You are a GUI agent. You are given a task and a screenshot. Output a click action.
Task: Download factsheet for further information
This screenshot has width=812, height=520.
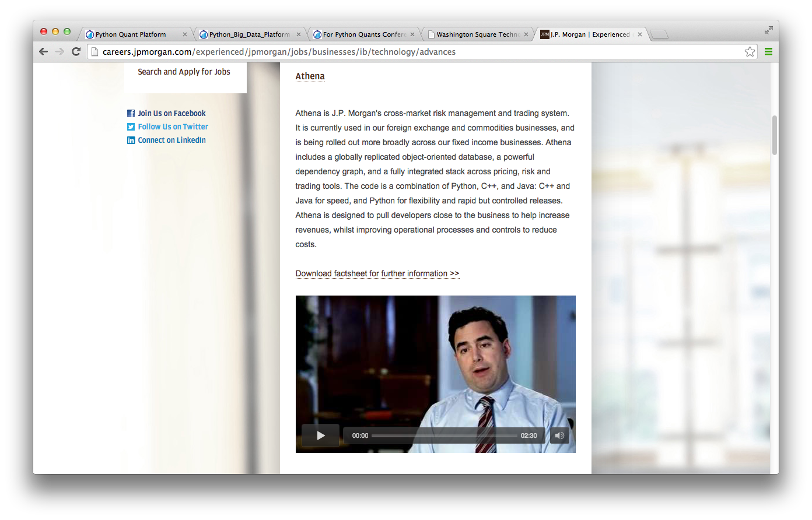(377, 273)
